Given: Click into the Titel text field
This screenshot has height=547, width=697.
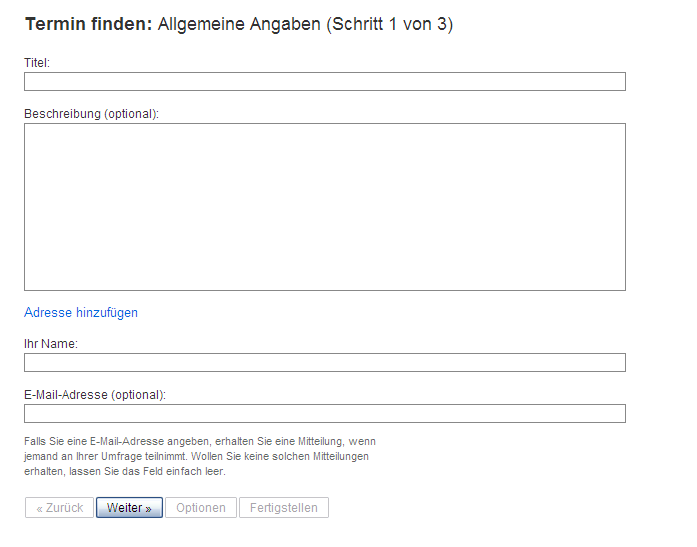Looking at the screenshot, I should coord(325,82).
